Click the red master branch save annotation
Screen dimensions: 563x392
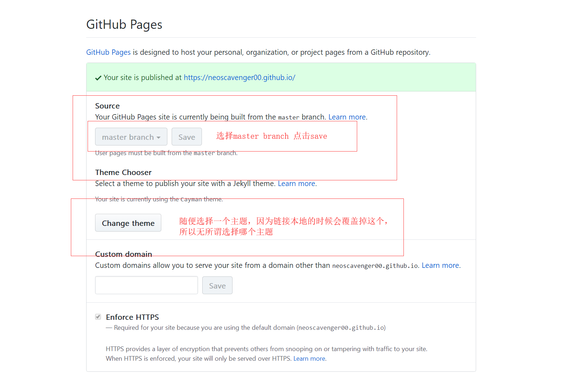[272, 136]
